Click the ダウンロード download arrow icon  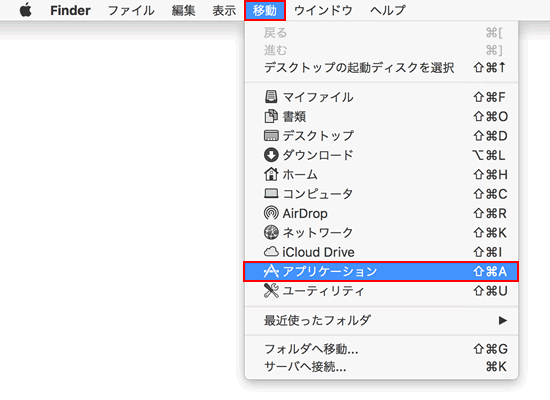(271, 155)
